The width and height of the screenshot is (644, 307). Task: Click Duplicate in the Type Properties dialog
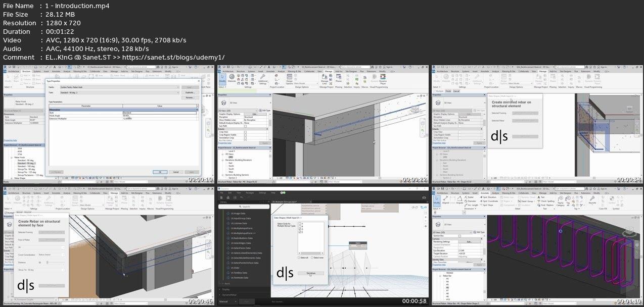click(190, 93)
